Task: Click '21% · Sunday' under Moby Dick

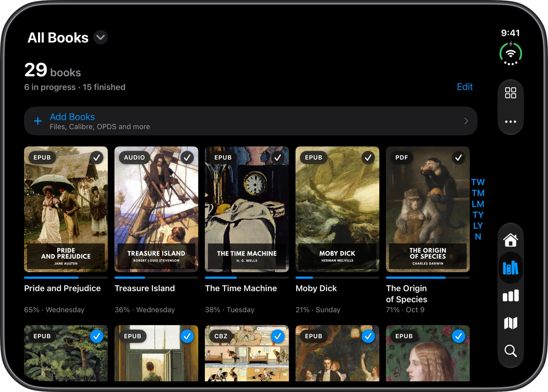Action: 318,310
